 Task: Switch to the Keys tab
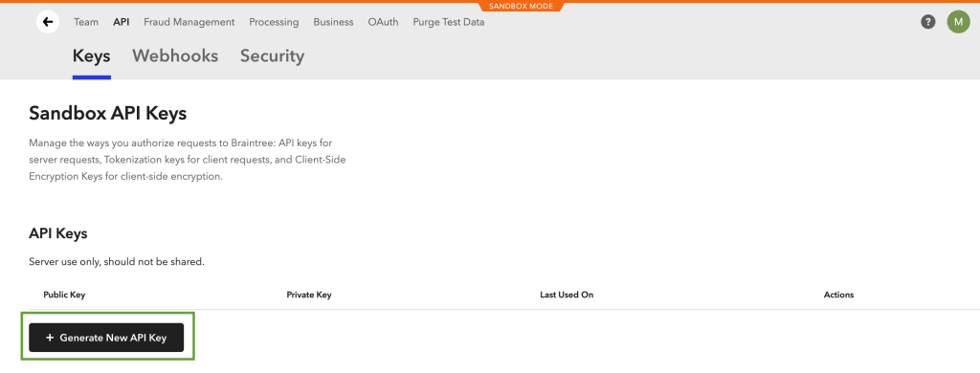pyautogui.click(x=91, y=56)
